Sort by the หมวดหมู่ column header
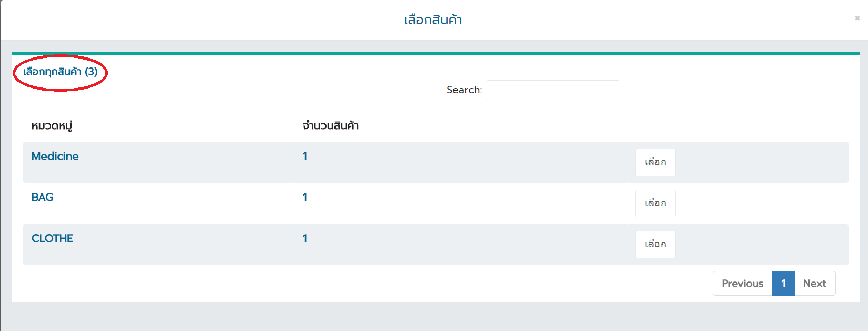868x331 pixels. 52,126
